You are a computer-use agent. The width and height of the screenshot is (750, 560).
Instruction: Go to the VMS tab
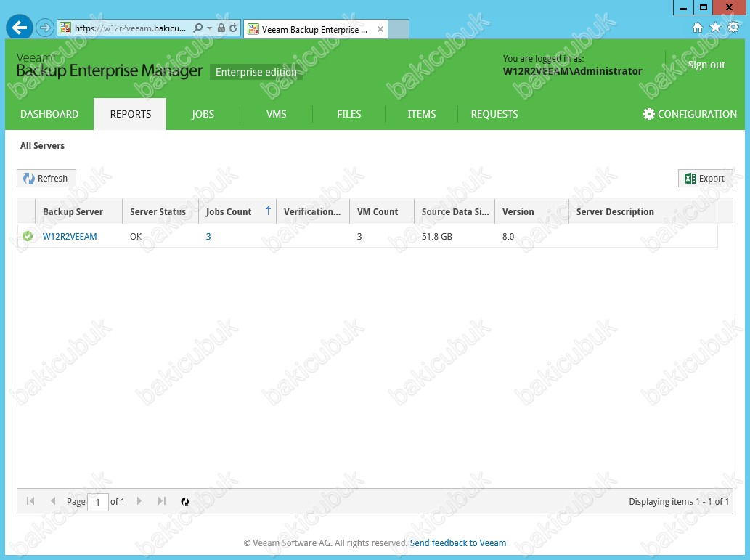click(x=276, y=114)
